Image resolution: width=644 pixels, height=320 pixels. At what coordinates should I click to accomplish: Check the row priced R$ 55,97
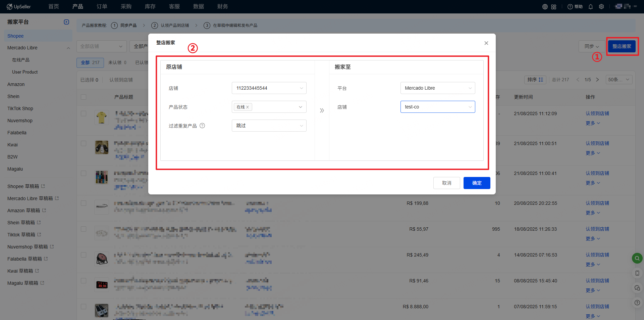point(84,229)
